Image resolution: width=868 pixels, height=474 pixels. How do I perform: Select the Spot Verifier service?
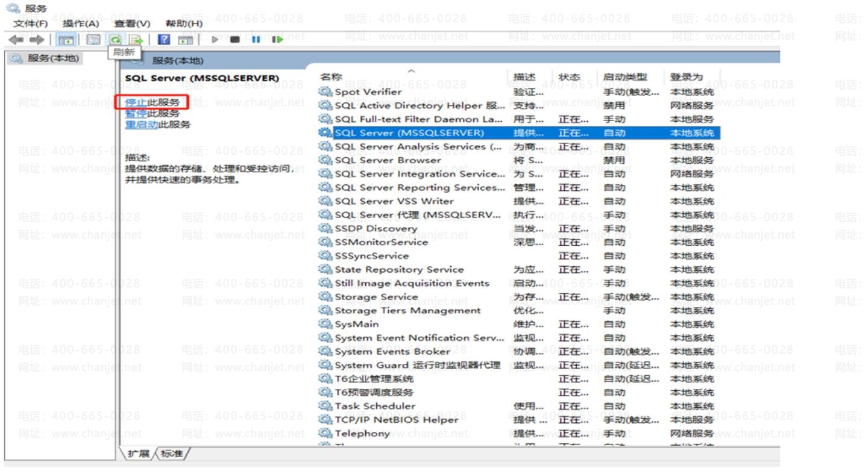(x=518, y=92)
